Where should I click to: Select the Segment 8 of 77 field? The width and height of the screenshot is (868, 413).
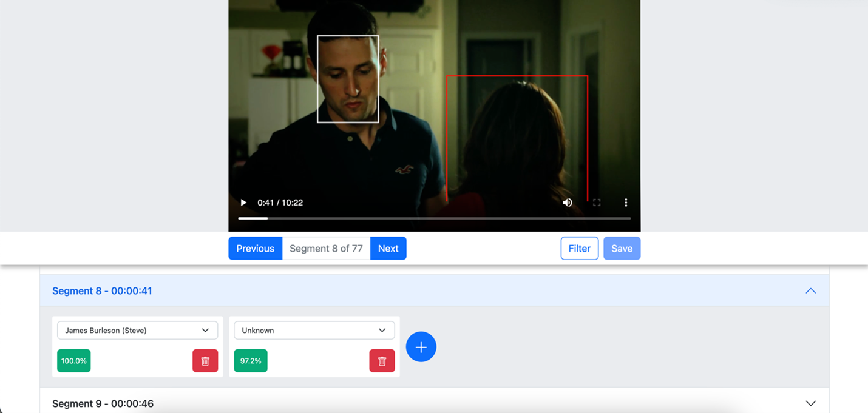point(326,248)
